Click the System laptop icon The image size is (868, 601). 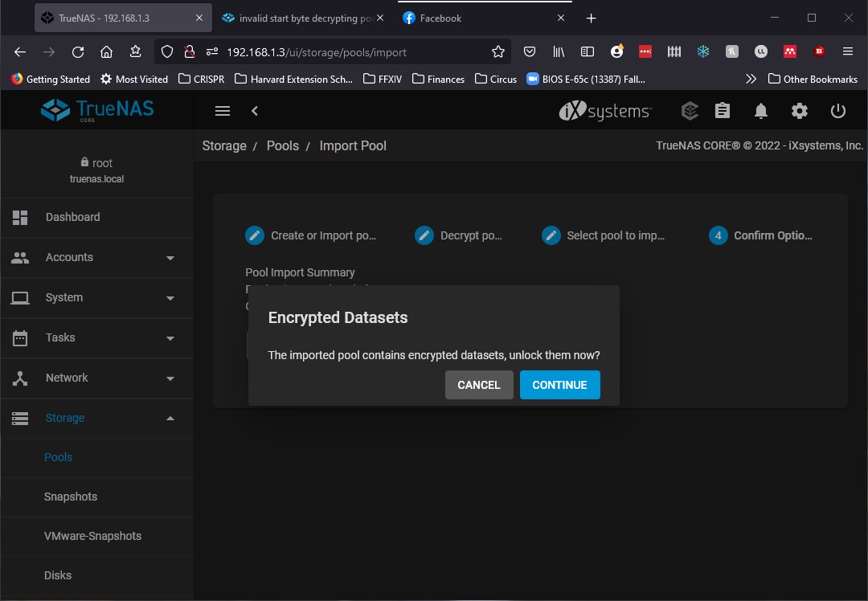[20, 298]
